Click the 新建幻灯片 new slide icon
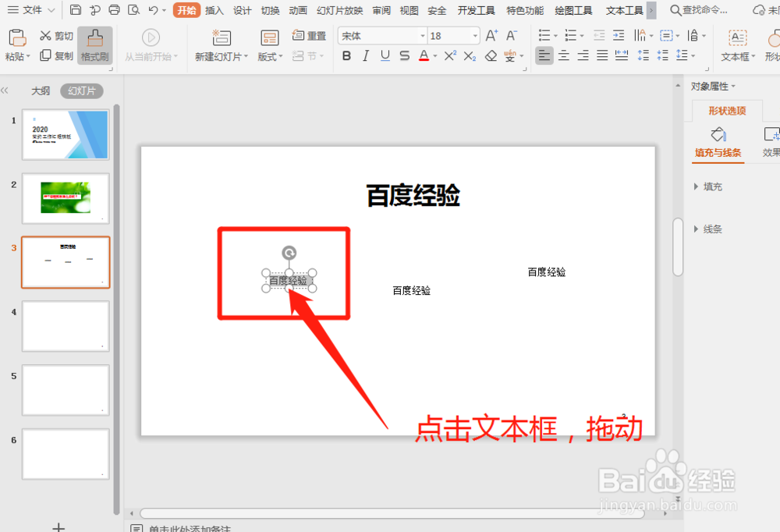Screen dimensions: 780x532 222,37
